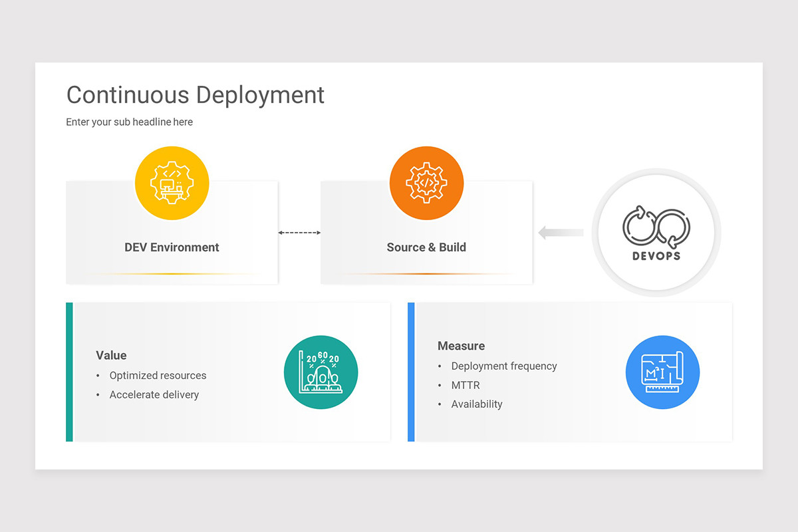Viewport: 798px width, 532px height.
Task: Select the orange code gear icon above Source & Build
Action: 426,182
